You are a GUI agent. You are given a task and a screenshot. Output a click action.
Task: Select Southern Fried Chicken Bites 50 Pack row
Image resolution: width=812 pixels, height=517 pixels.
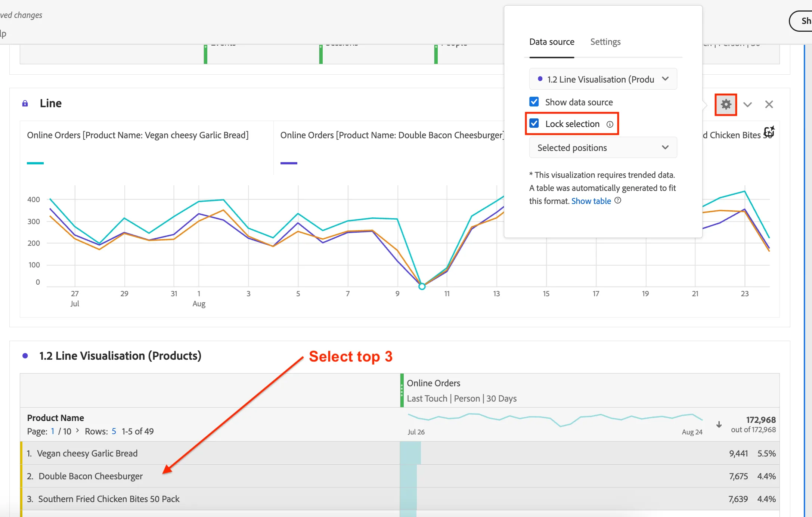pyautogui.click(x=400, y=499)
